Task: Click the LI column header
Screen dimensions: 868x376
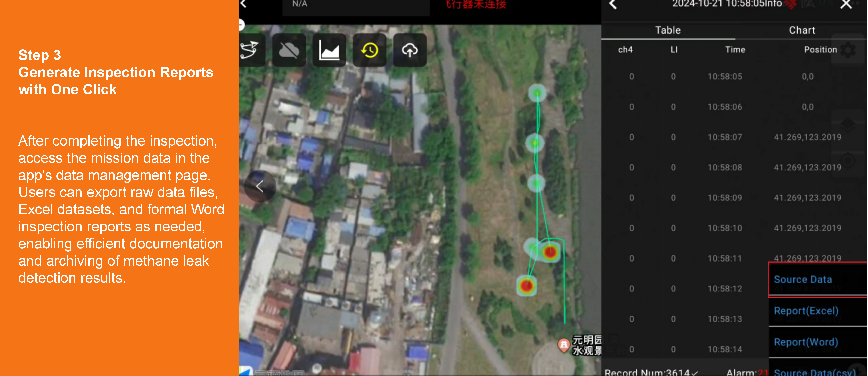Action: coord(674,50)
